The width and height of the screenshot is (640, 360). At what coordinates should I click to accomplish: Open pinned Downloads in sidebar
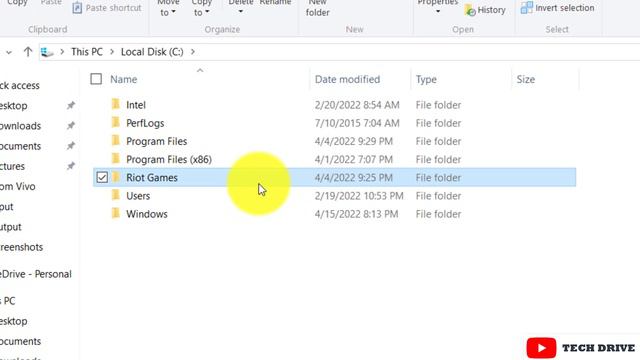[x=20, y=126]
